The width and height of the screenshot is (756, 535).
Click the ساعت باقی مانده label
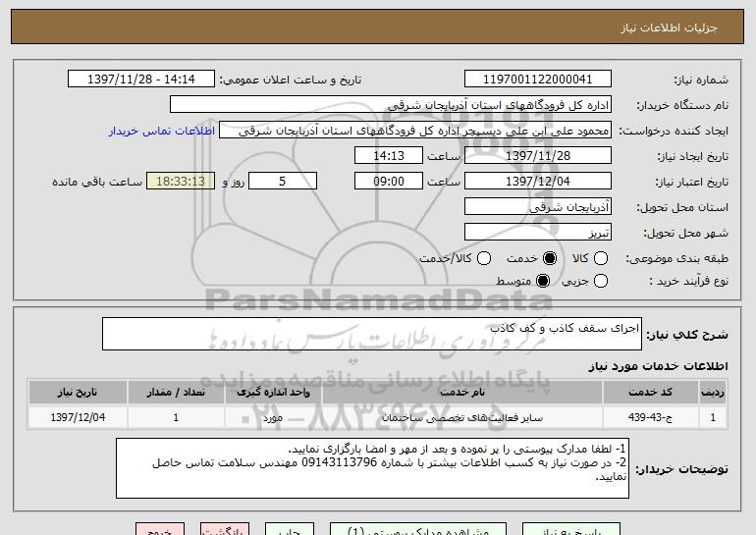(x=97, y=182)
